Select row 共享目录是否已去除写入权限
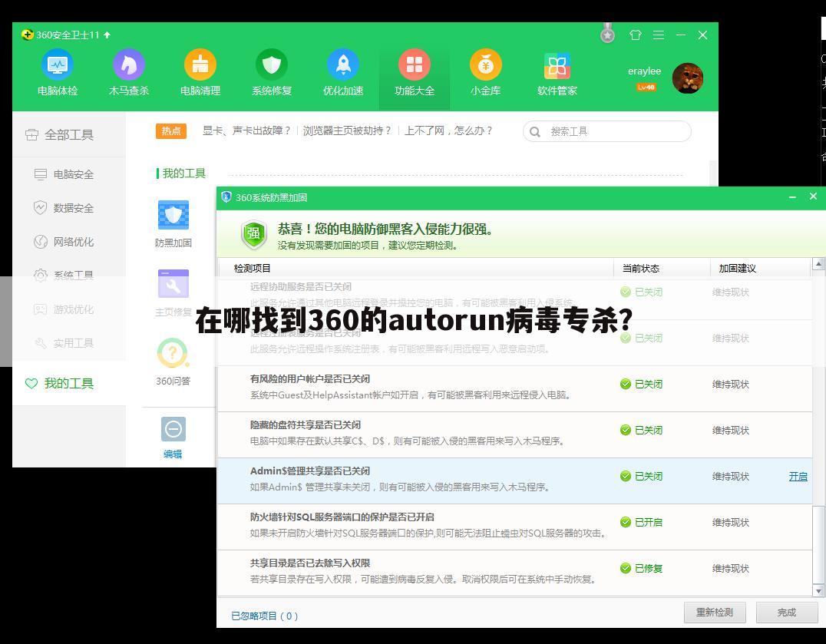826x644 pixels. [x=514, y=573]
